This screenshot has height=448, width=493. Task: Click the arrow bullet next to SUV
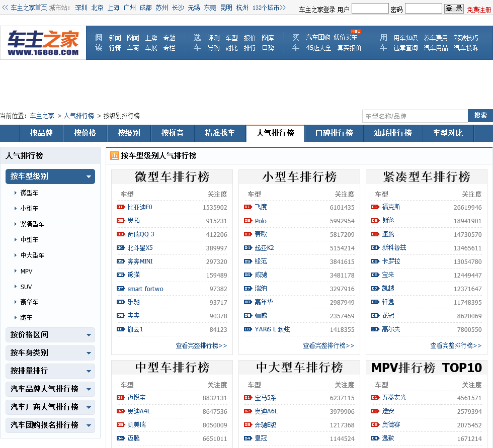coord(16,287)
